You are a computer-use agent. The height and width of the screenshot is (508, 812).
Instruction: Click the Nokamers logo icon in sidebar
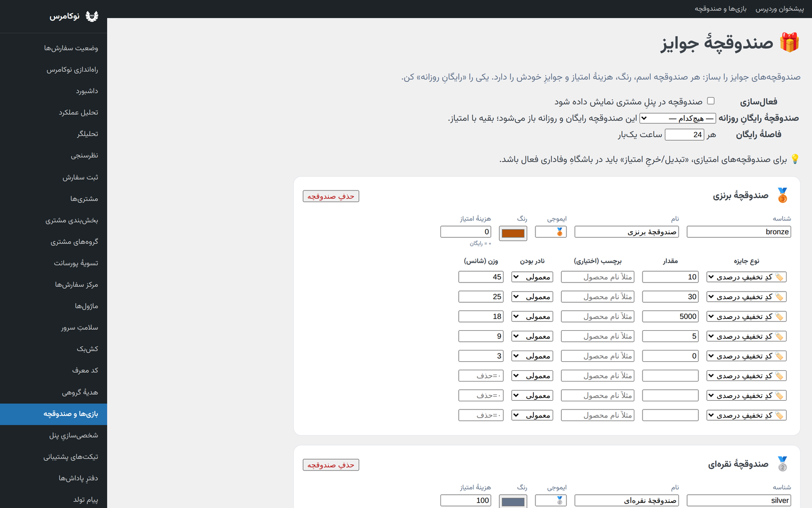[92, 16]
